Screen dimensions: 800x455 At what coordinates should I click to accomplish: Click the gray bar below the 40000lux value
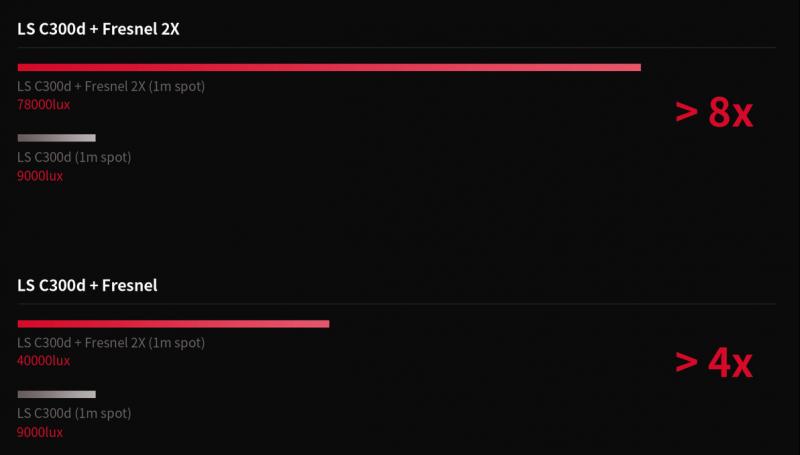pos(57,394)
